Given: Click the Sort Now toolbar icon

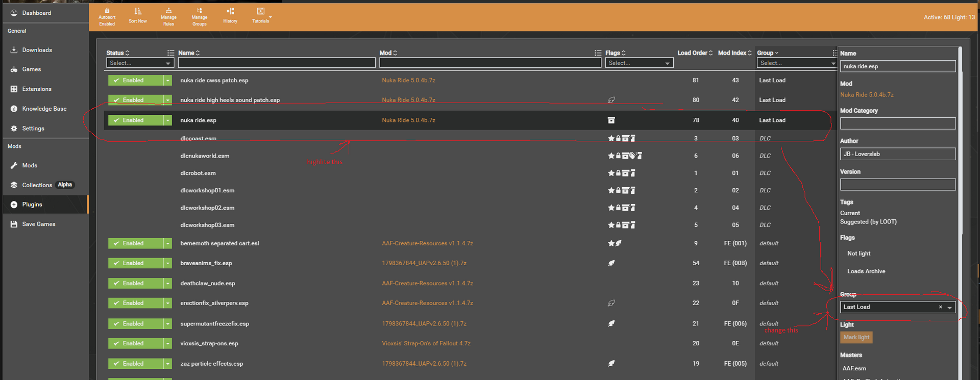Looking at the screenshot, I should point(137,16).
